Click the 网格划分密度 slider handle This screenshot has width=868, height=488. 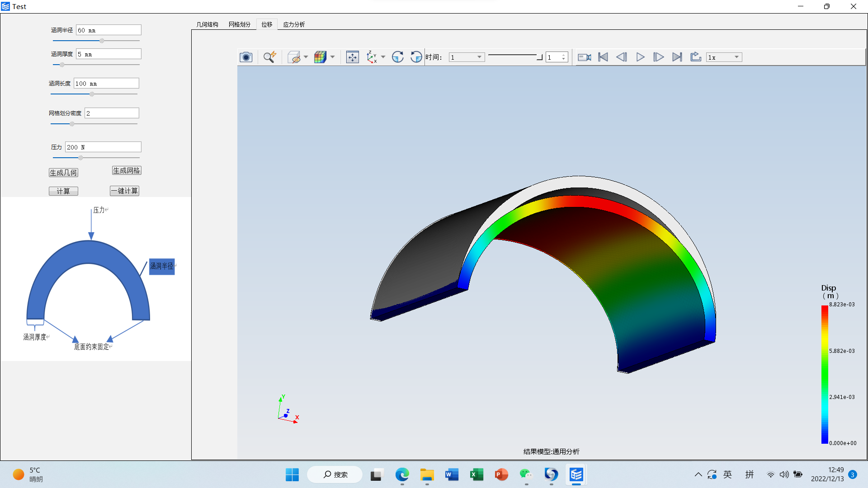(x=72, y=124)
